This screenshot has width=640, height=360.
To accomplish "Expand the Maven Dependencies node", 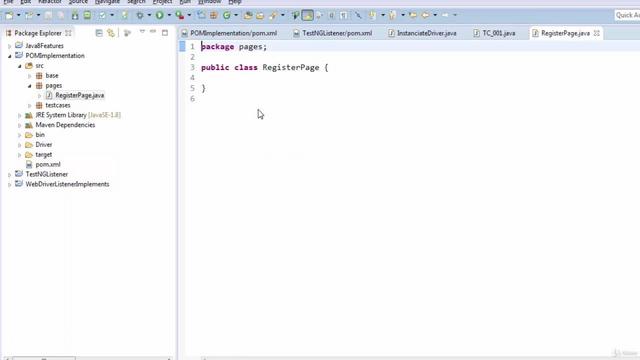I will tap(19, 125).
